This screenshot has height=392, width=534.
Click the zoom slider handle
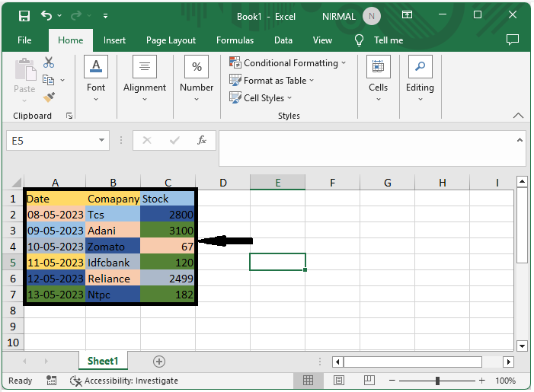[x=437, y=381]
